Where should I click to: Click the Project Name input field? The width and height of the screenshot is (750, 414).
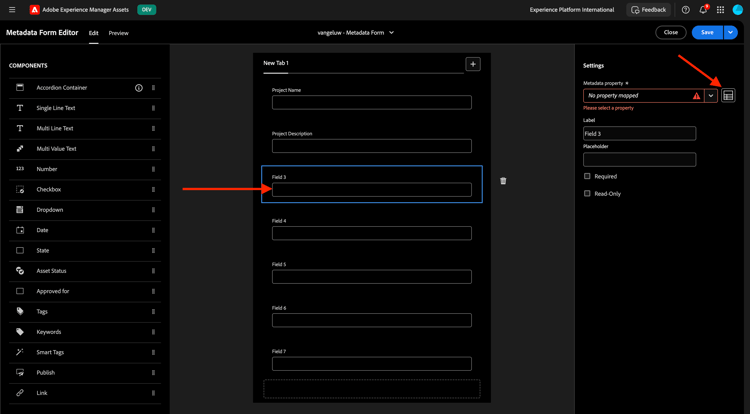tap(372, 102)
